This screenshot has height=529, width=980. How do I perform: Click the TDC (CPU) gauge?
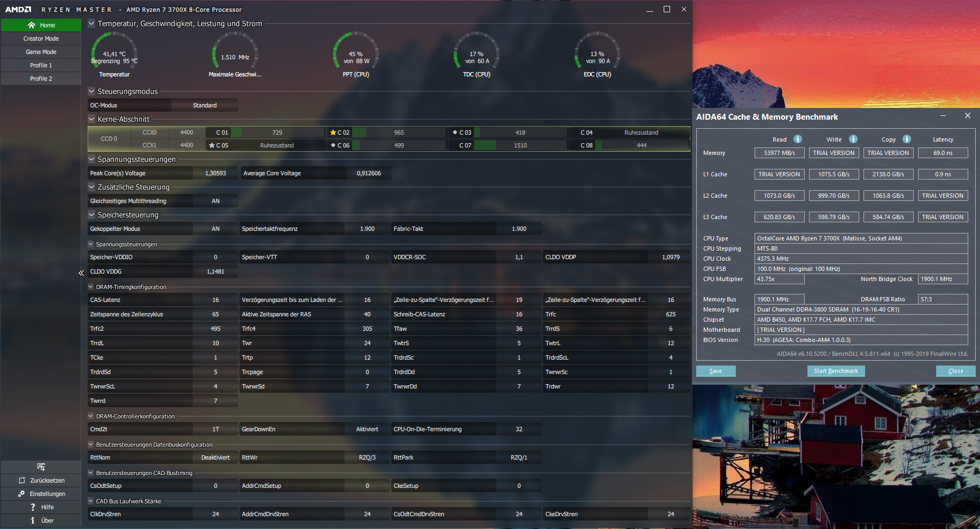[x=477, y=52]
